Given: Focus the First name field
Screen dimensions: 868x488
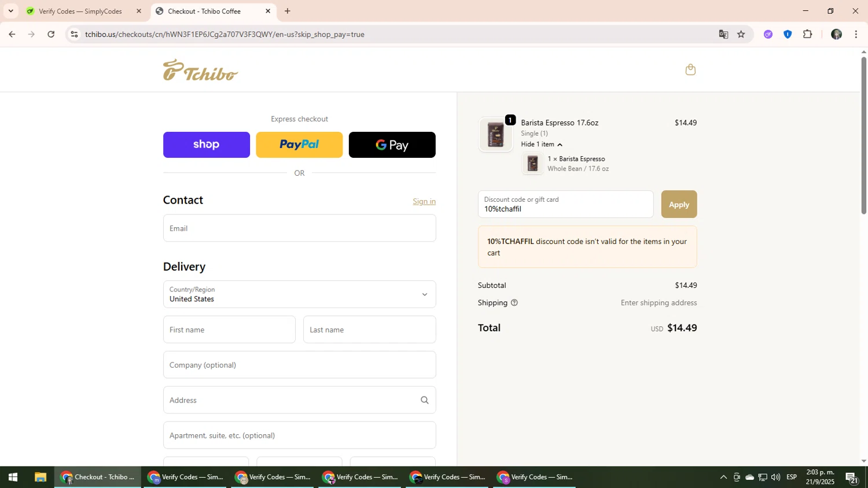Looking at the screenshot, I should coord(229,330).
